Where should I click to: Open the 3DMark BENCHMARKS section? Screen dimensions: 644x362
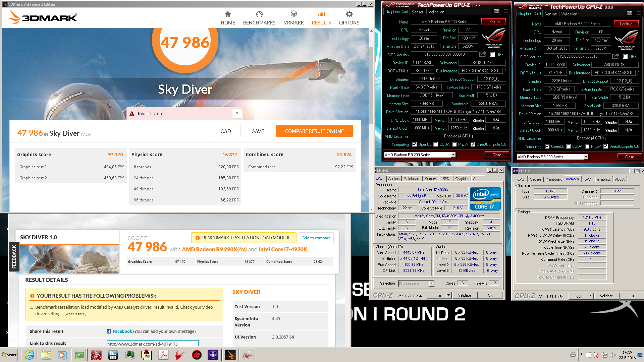coord(259,18)
